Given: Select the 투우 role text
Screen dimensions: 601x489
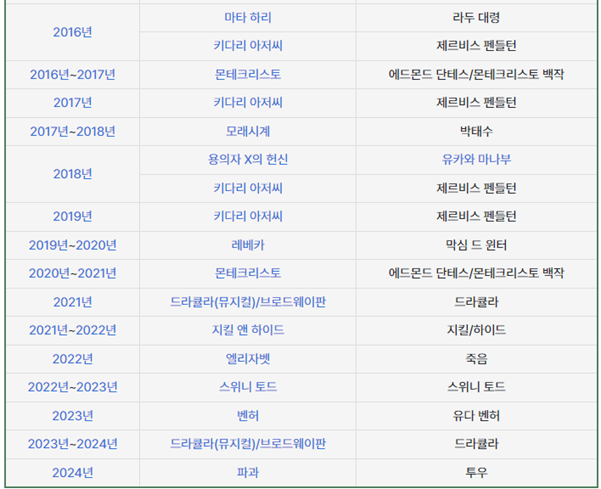Looking at the screenshot, I should coord(476,473).
